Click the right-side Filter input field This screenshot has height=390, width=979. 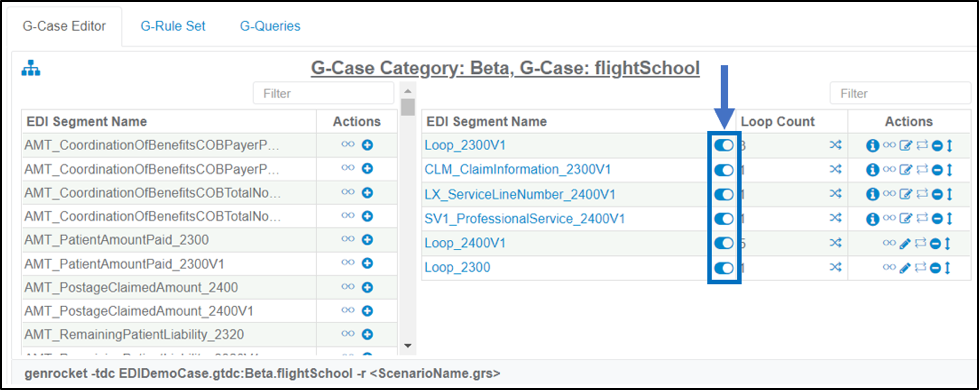point(900,94)
